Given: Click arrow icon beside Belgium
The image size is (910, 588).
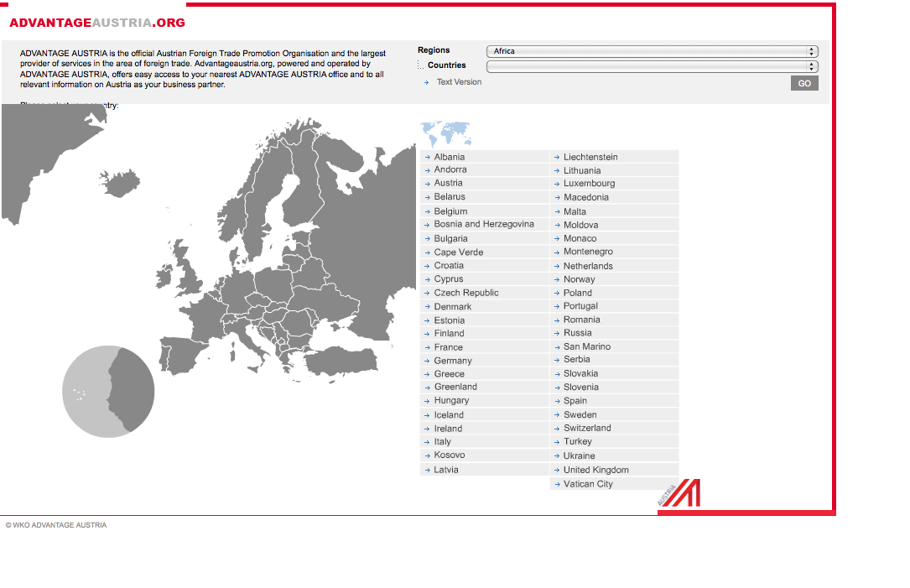Looking at the screenshot, I should (427, 212).
